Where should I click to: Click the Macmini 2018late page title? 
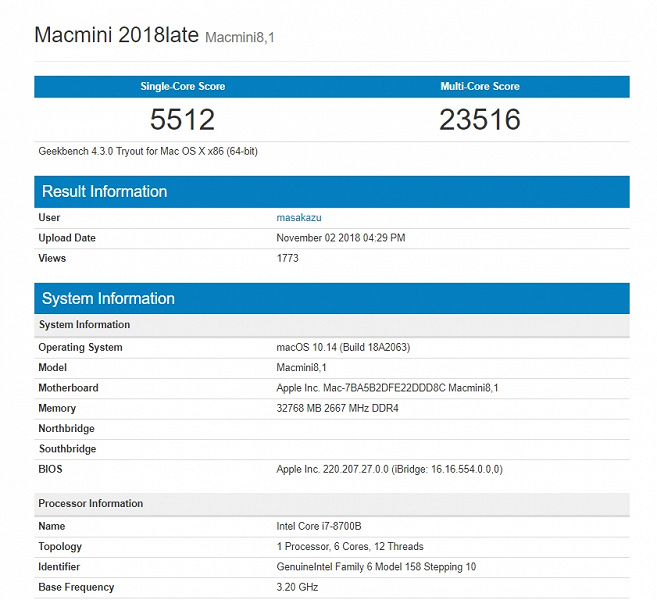tap(116, 35)
